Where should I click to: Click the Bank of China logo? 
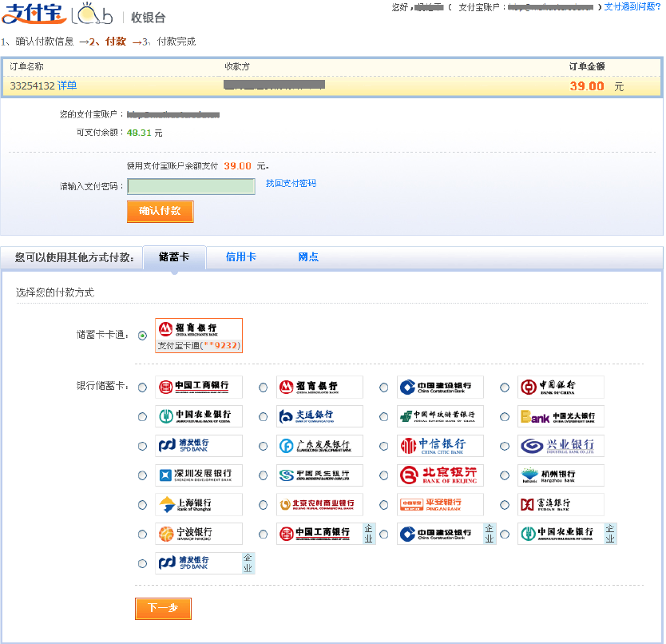pyautogui.click(x=560, y=388)
